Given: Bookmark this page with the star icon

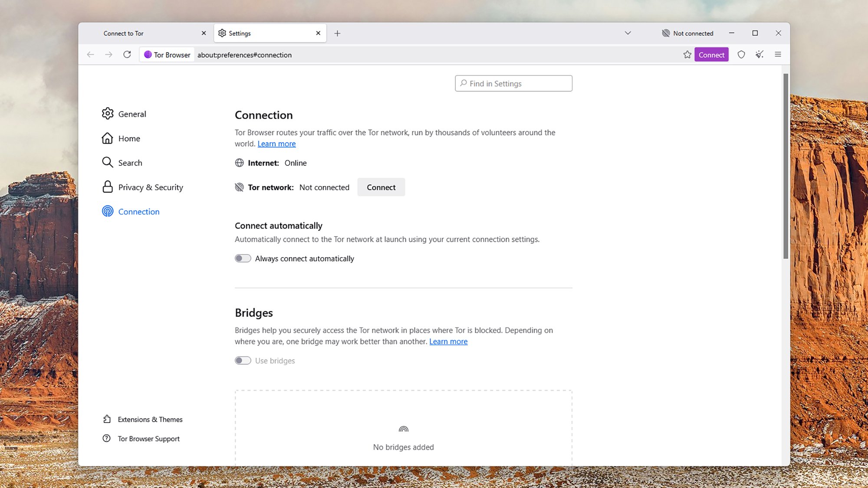Looking at the screenshot, I should tap(687, 55).
